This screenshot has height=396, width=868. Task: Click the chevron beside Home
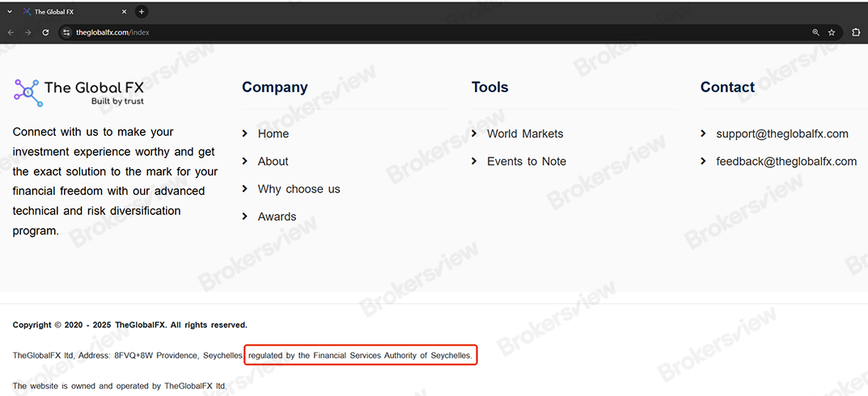[x=245, y=133]
